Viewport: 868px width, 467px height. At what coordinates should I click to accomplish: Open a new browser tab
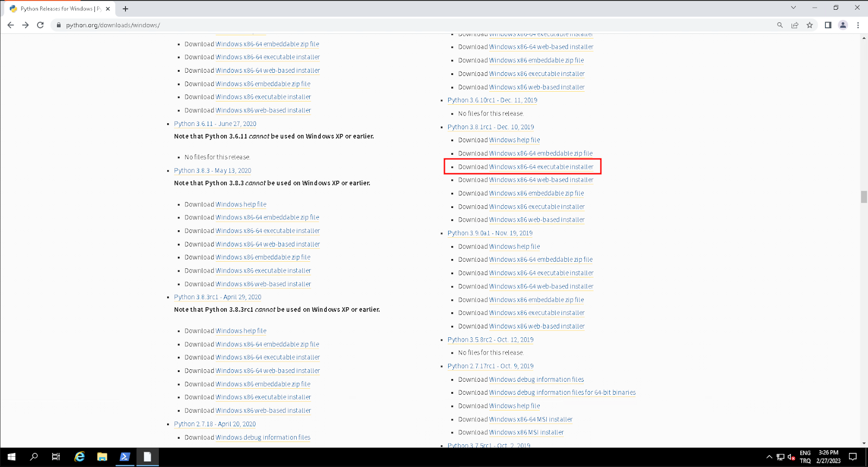125,9
